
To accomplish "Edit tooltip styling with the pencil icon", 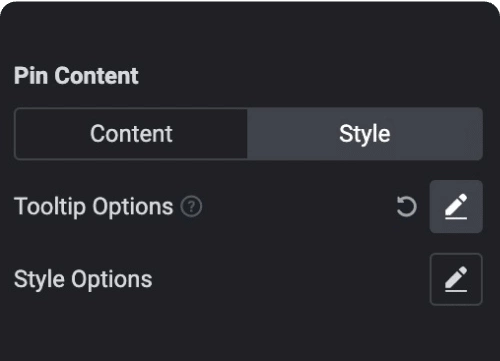I will click(456, 207).
